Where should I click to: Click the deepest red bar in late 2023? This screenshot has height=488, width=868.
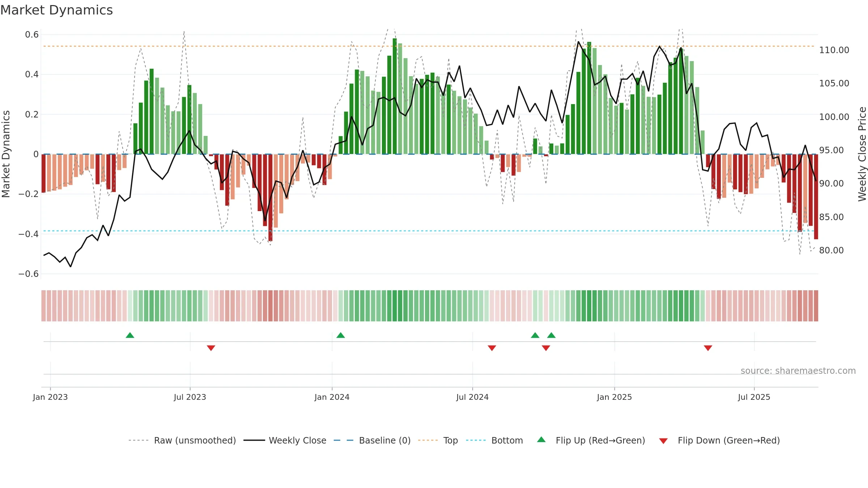270,197
